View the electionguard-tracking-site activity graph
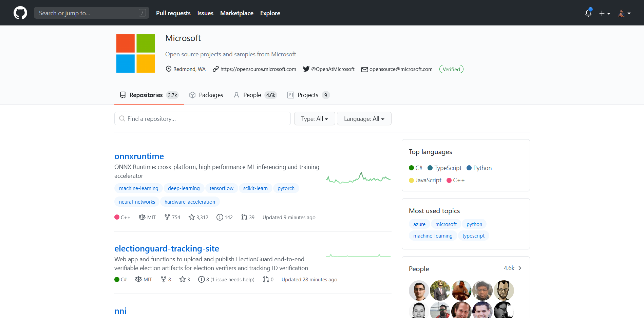 point(358,256)
